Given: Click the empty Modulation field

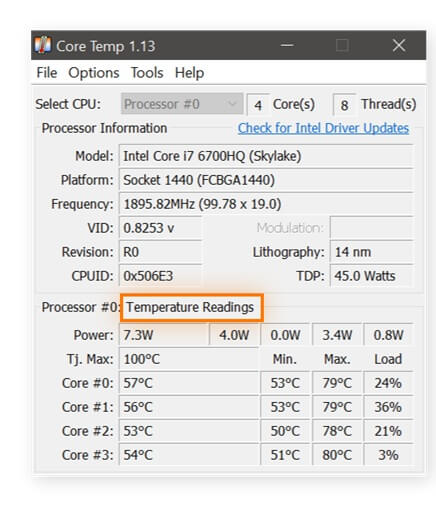Looking at the screenshot, I should (x=371, y=228).
